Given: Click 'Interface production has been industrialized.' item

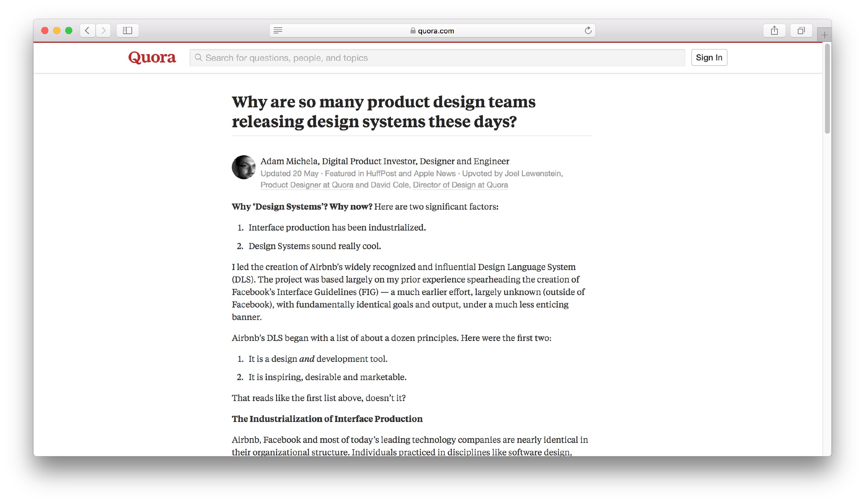Looking at the screenshot, I should click(337, 227).
